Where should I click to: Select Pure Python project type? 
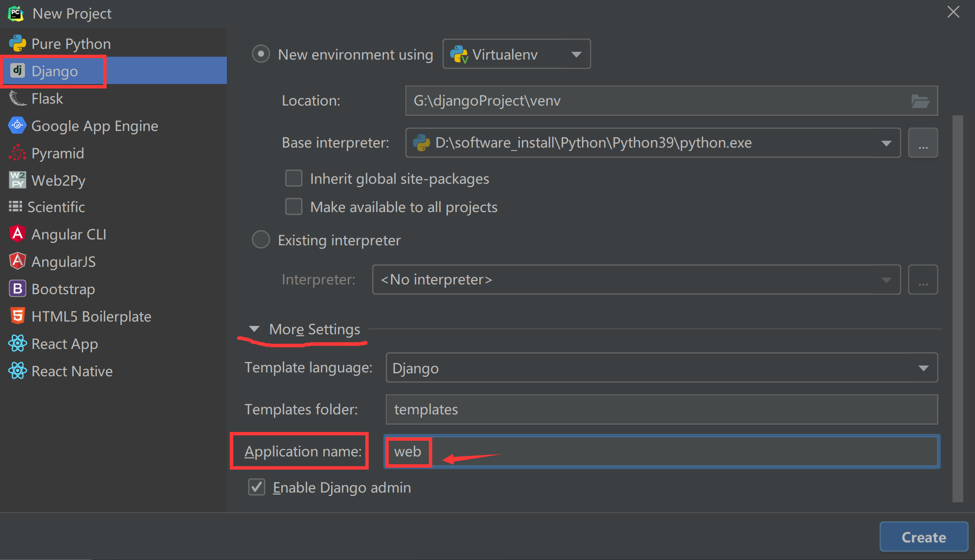coord(113,43)
